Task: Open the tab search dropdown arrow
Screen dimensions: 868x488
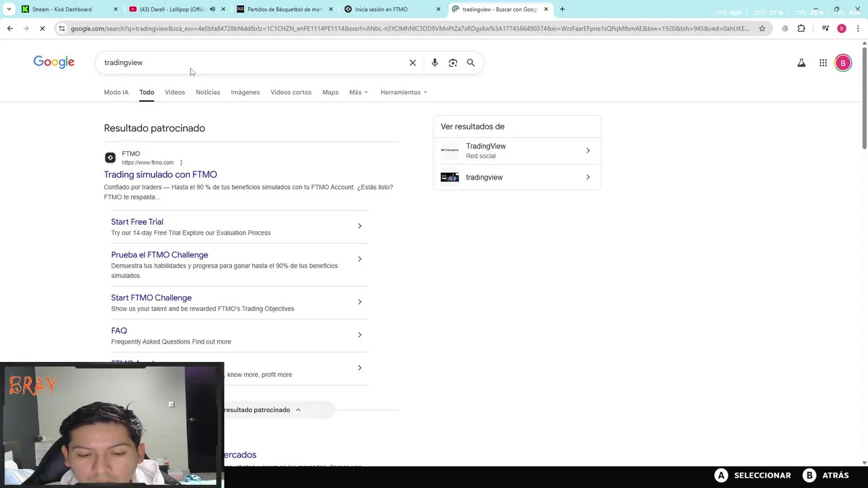Action: (x=9, y=9)
